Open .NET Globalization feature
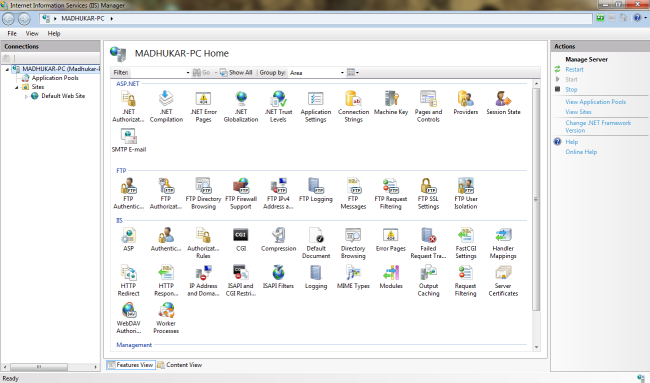 point(241,107)
